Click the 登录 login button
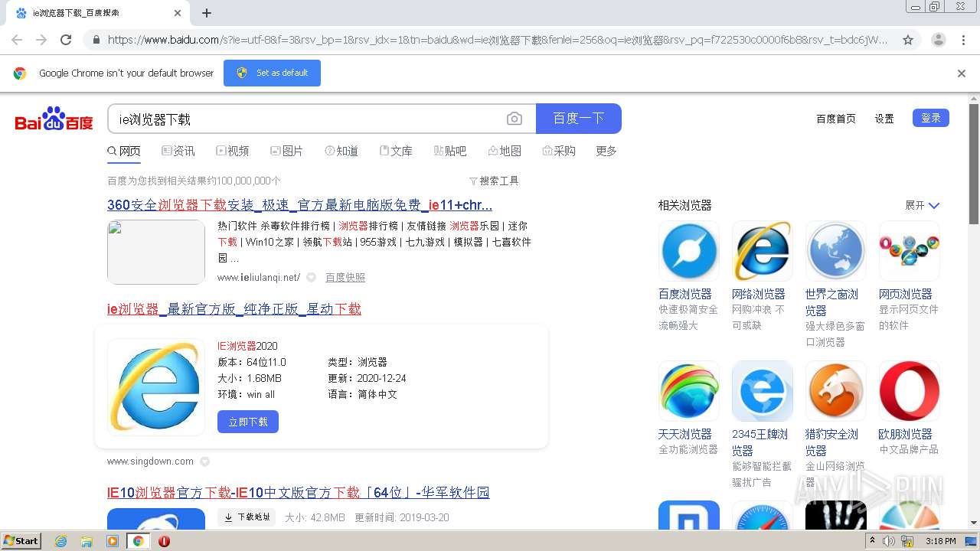 (931, 118)
